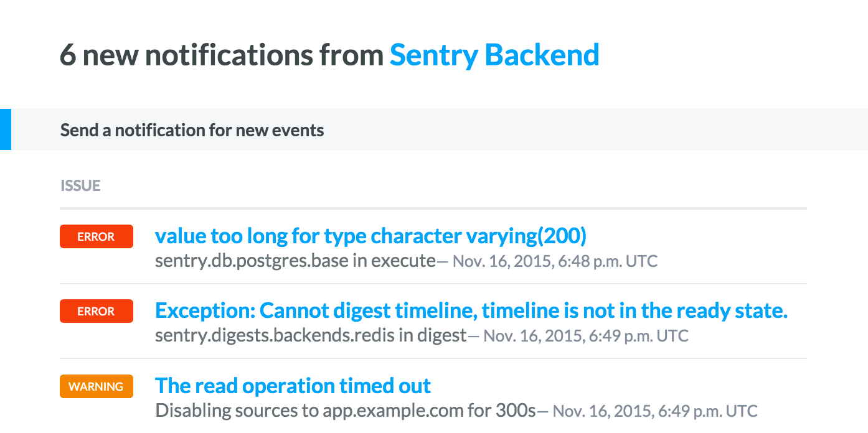Image resolution: width=868 pixels, height=433 pixels.
Task: Select the ERROR severity label above the postgres issue
Action: tap(96, 236)
